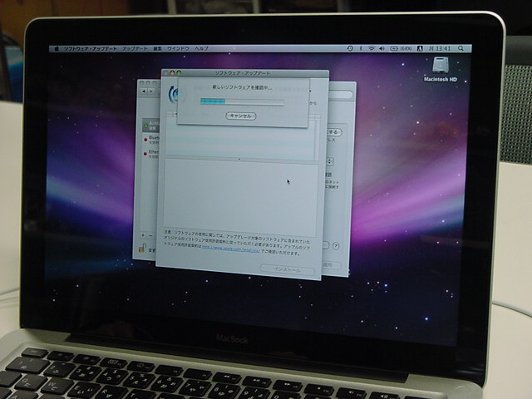Image resolution: width=532 pixels, height=399 pixels.
Task: Click the update list scrollbar
Action: tap(318, 139)
